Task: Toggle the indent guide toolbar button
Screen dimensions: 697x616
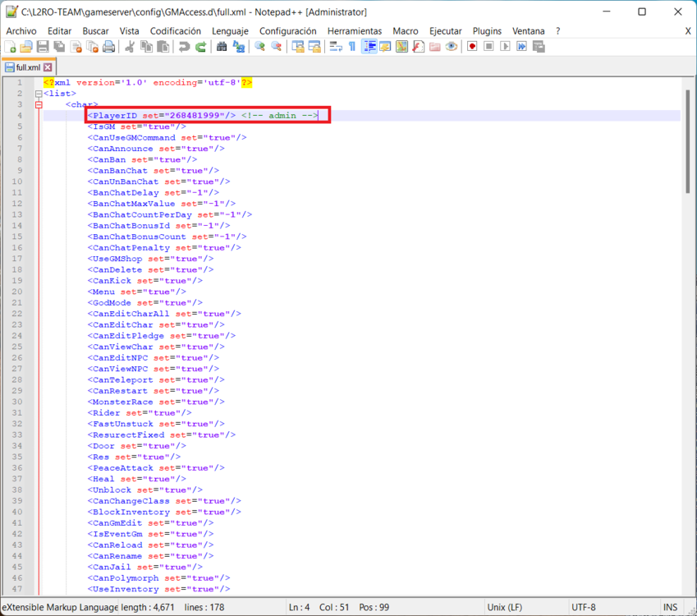Action: click(x=369, y=48)
